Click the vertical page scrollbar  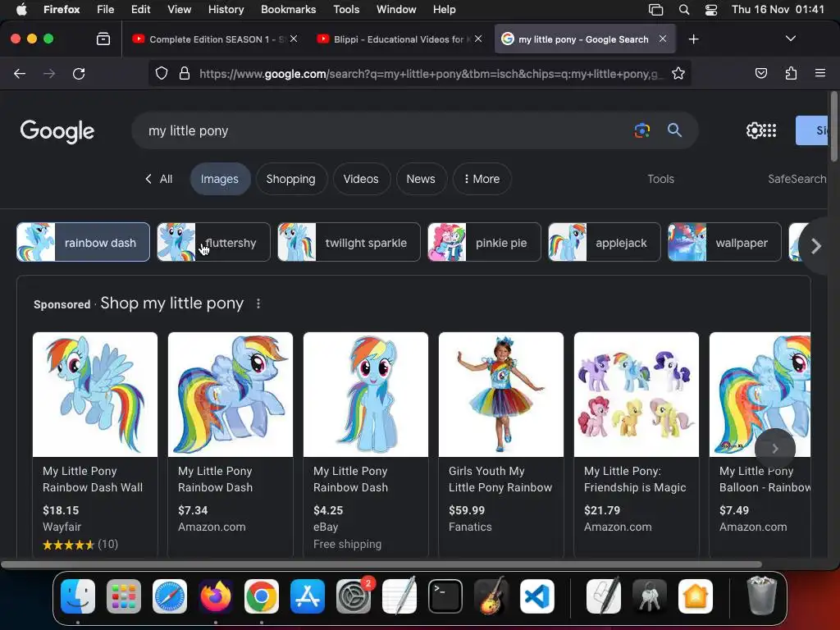[833, 126]
